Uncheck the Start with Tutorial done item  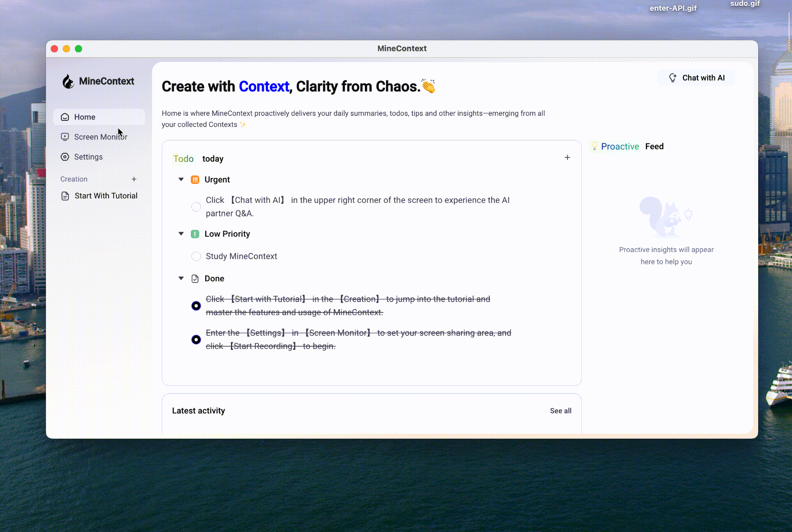(x=196, y=306)
